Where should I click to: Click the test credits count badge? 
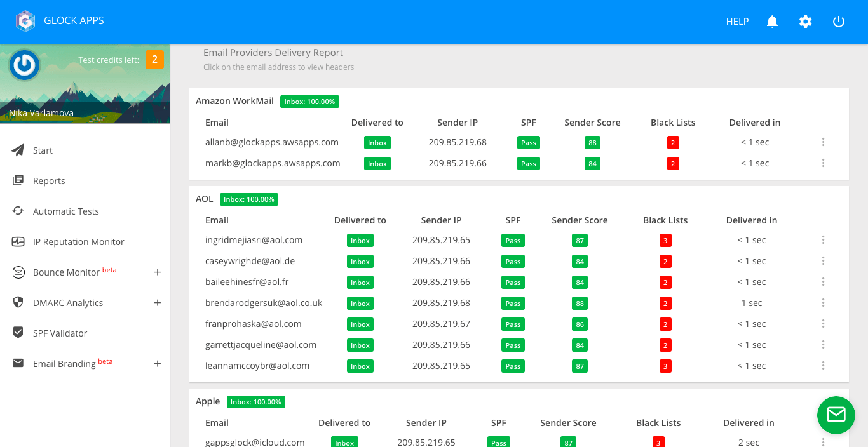tap(154, 60)
